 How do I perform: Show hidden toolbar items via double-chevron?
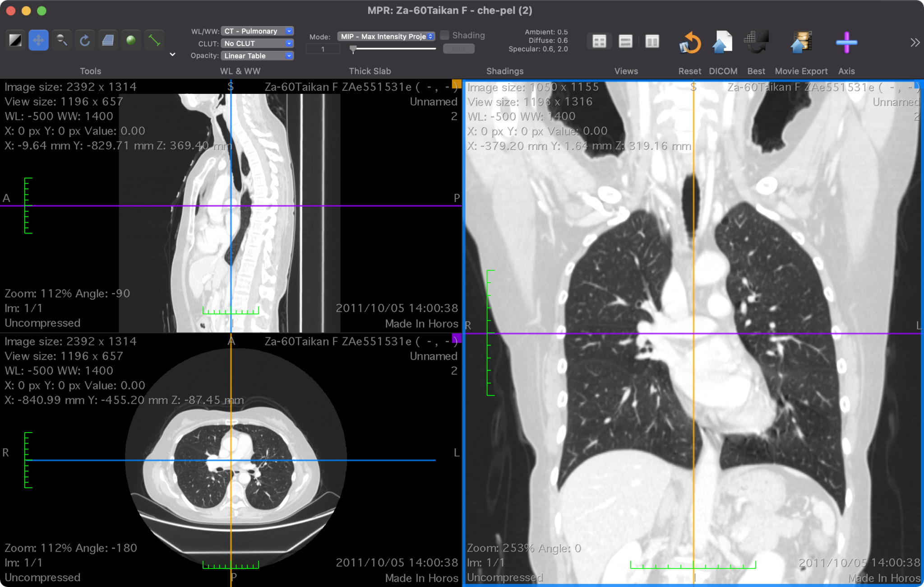coord(915,43)
